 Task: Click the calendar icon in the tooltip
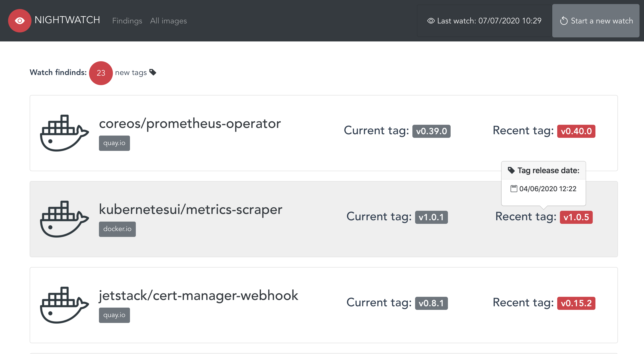pyautogui.click(x=514, y=188)
